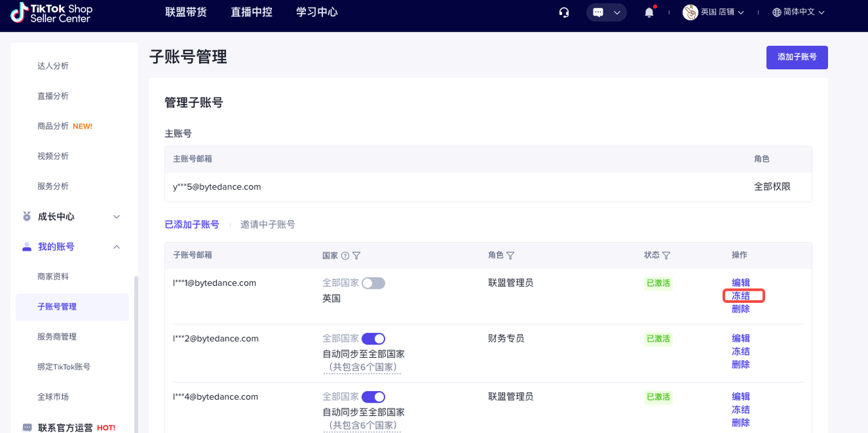Collapse the 我的账号 sidebar section
Screen dimensions: 868x433
coord(116,247)
